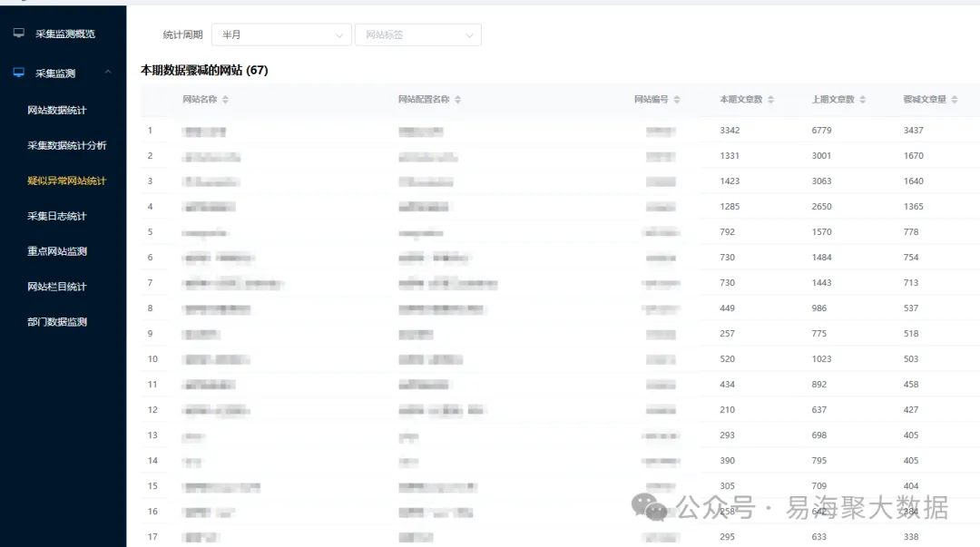Click the 网站编号 column header
The height and width of the screenshot is (547, 980).
click(652, 100)
